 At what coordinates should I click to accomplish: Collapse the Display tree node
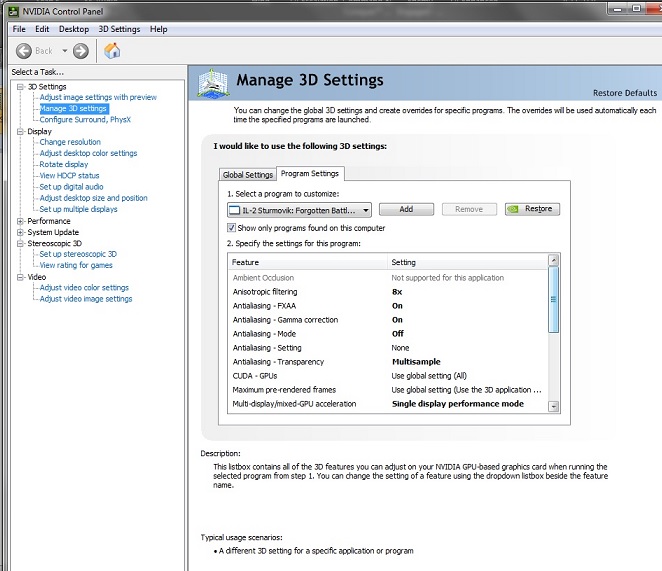coord(20,131)
